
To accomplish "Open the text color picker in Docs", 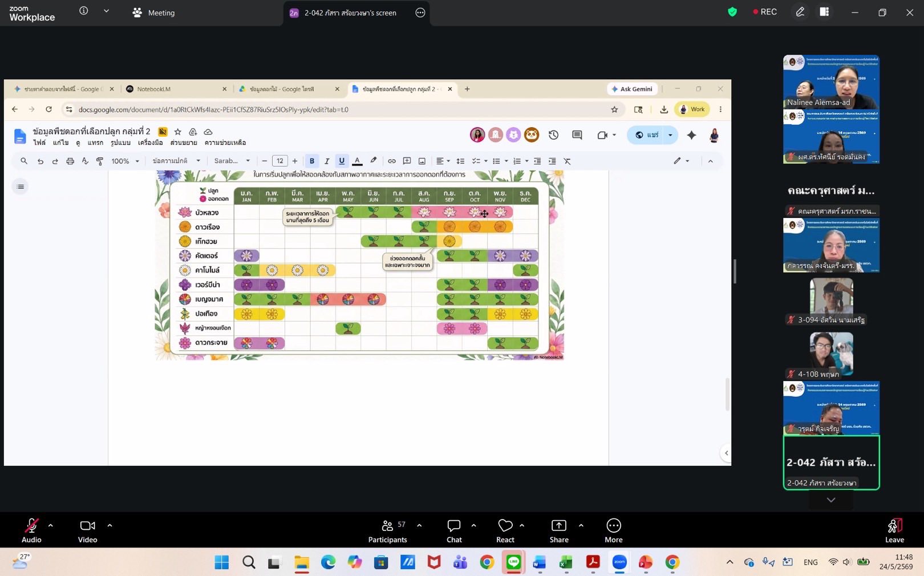I will (357, 161).
